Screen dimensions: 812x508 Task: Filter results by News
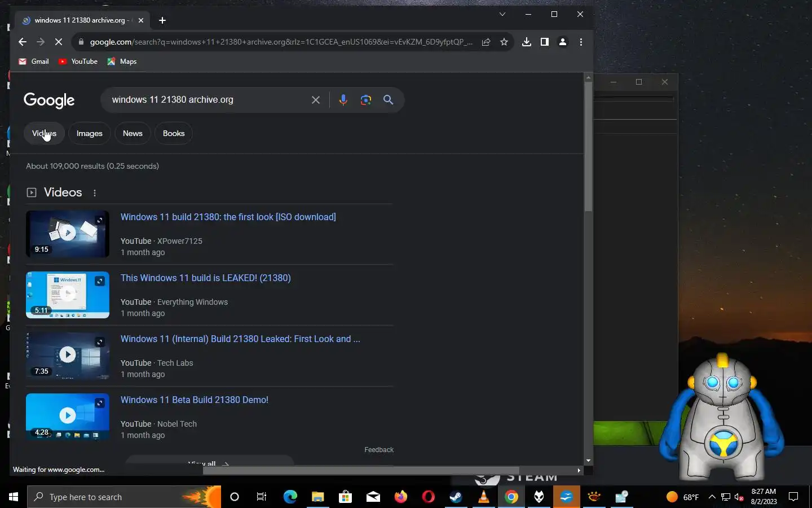[133, 133]
